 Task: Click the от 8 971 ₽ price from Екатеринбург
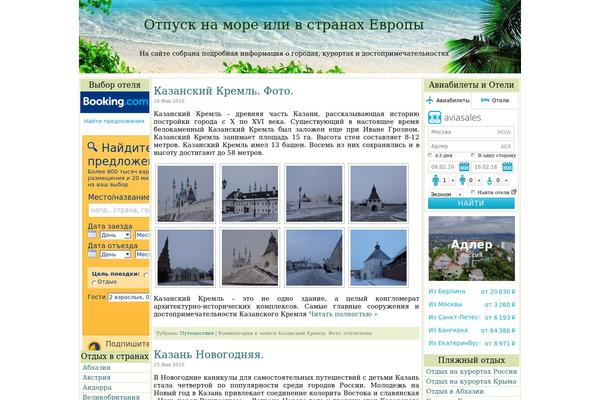pyautogui.click(x=500, y=343)
